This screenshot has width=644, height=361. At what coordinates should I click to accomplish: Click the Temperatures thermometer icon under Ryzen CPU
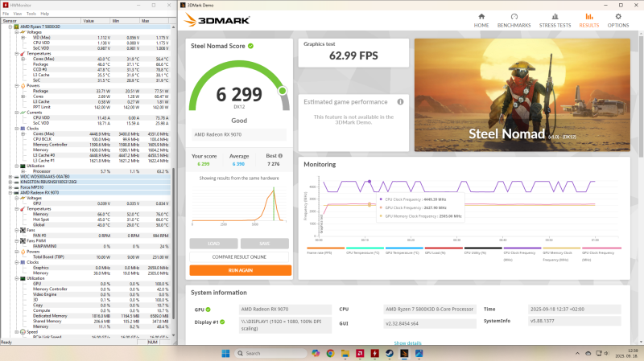(x=23, y=53)
